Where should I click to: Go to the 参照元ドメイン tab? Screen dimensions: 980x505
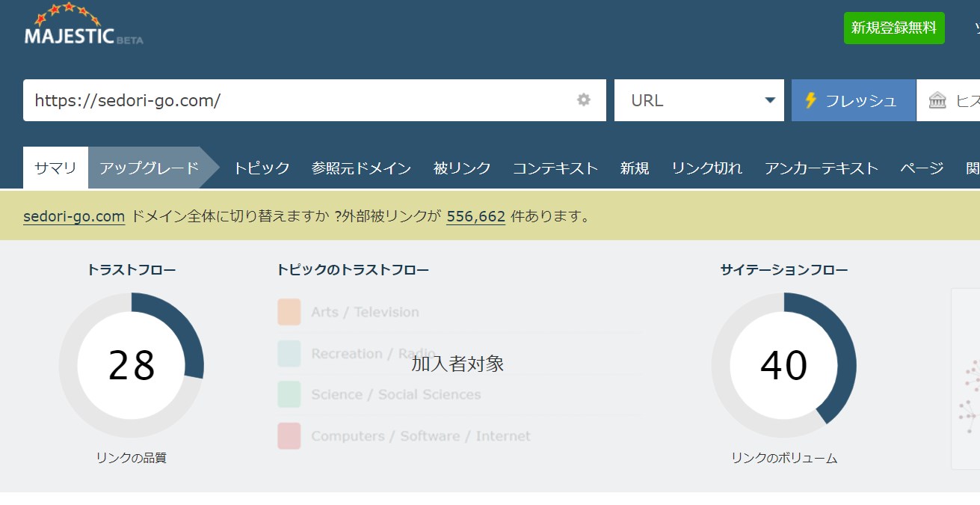(361, 168)
